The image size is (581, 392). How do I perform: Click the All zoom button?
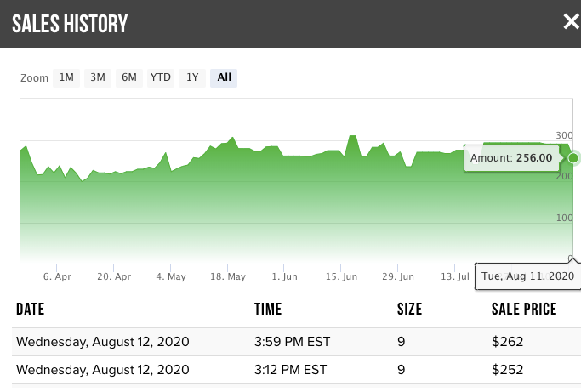pos(224,77)
